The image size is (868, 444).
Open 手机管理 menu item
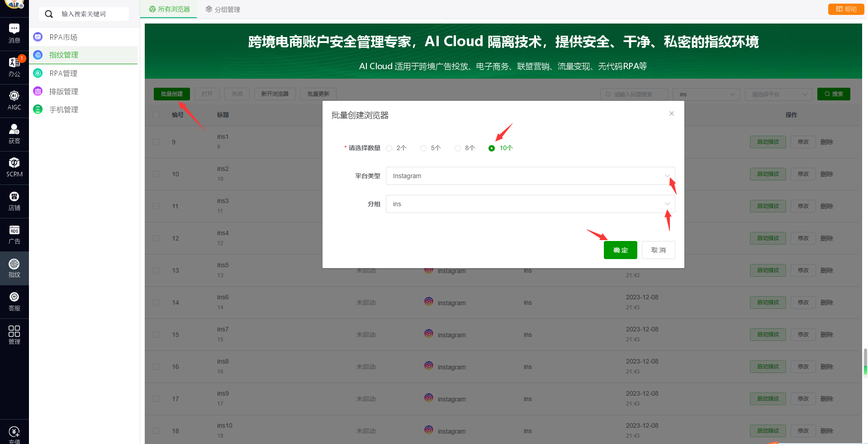pyautogui.click(x=83, y=109)
